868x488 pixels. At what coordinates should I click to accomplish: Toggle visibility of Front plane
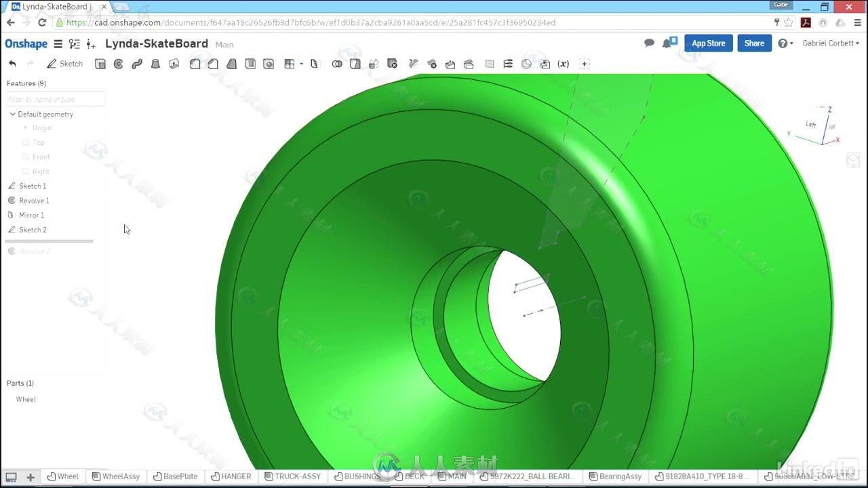26,157
